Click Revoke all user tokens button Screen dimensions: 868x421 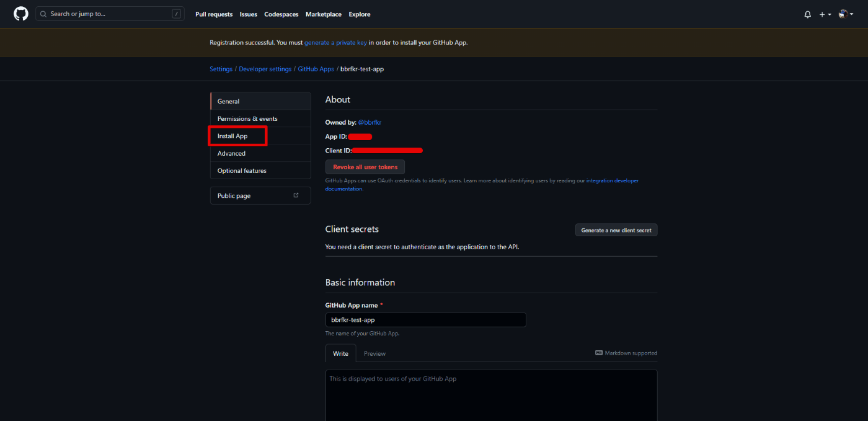(365, 167)
